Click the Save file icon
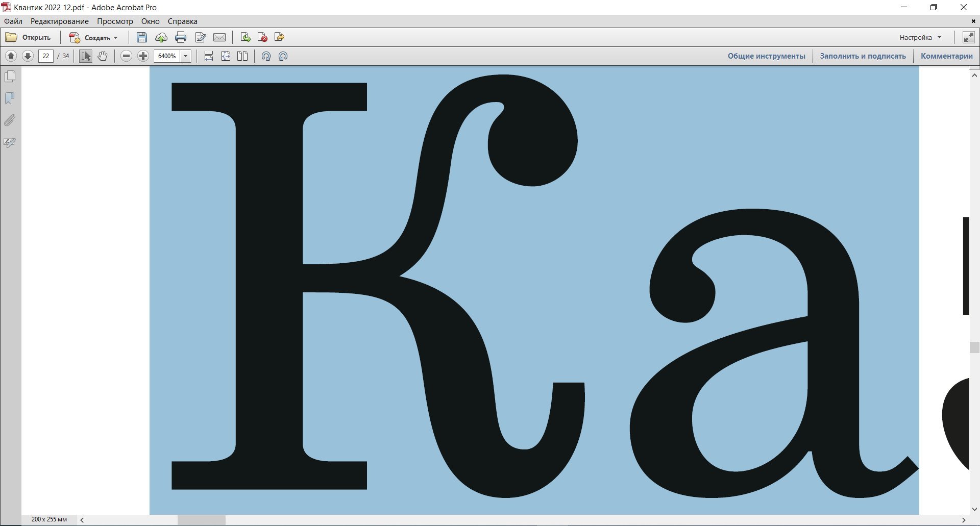This screenshot has width=980, height=526. click(142, 37)
